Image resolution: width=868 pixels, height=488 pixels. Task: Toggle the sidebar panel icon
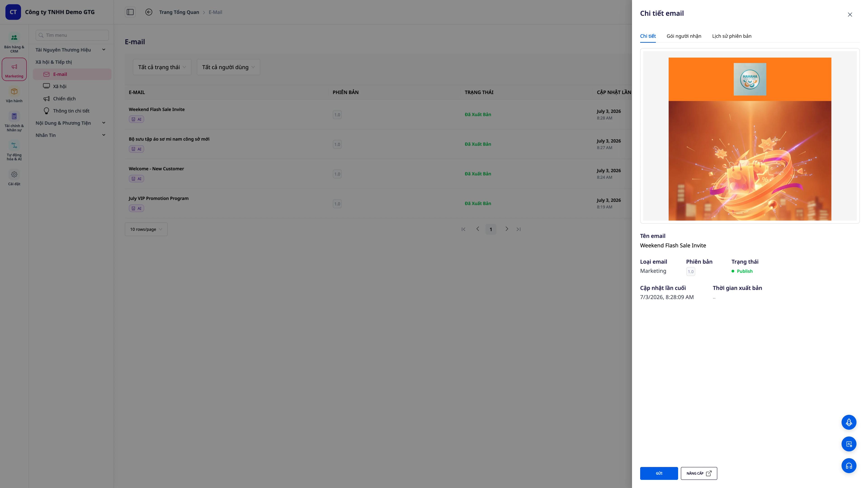click(x=130, y=12)
